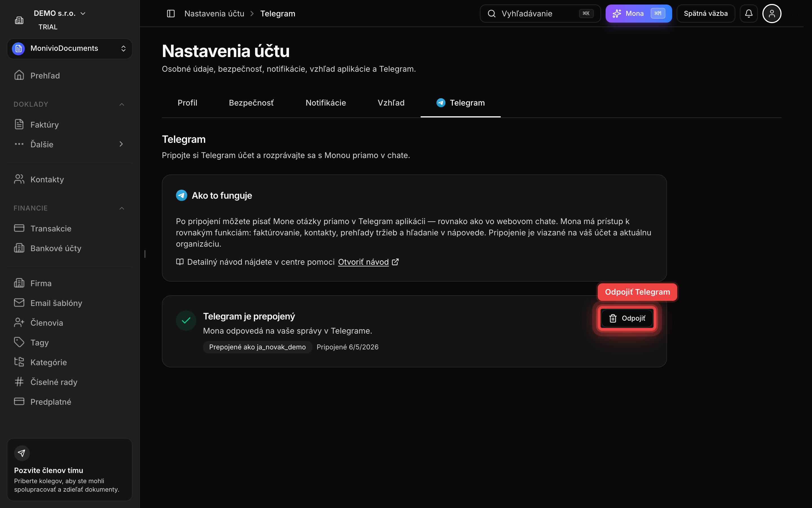Open user profile avatar menu

point(772,14)
